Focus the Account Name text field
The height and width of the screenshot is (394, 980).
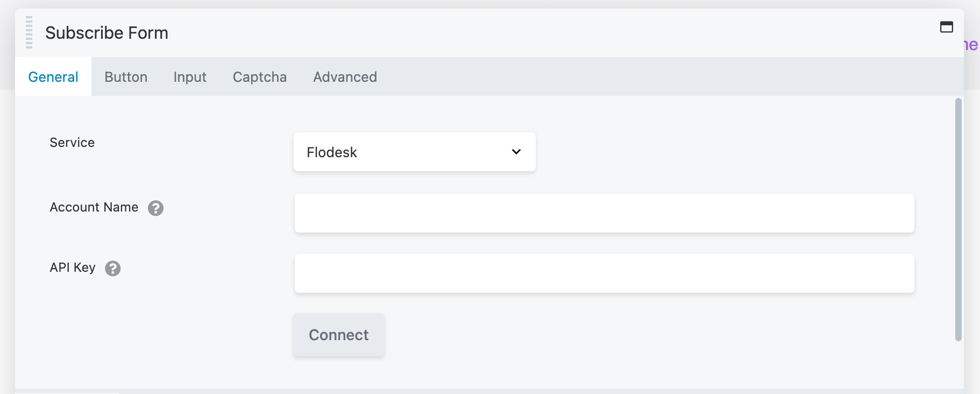coord(604,213)
